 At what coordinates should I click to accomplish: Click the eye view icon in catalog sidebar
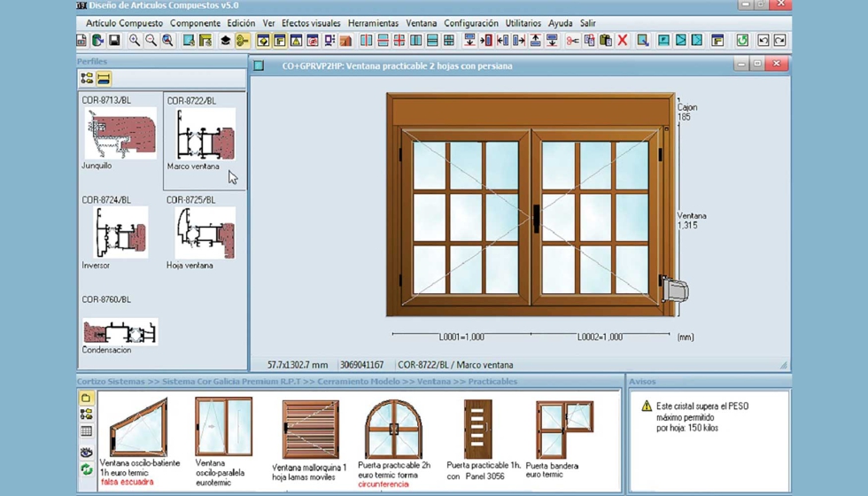coord(86,452)
